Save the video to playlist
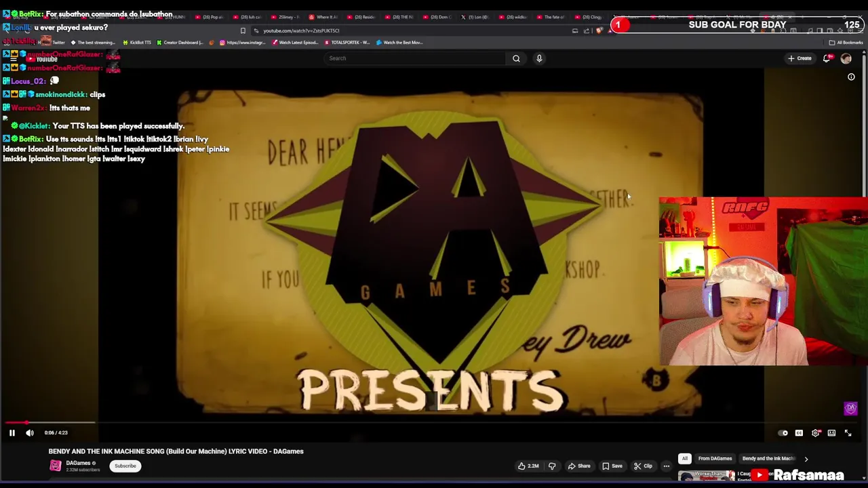868x488 pixels. [x=612, y=466]
